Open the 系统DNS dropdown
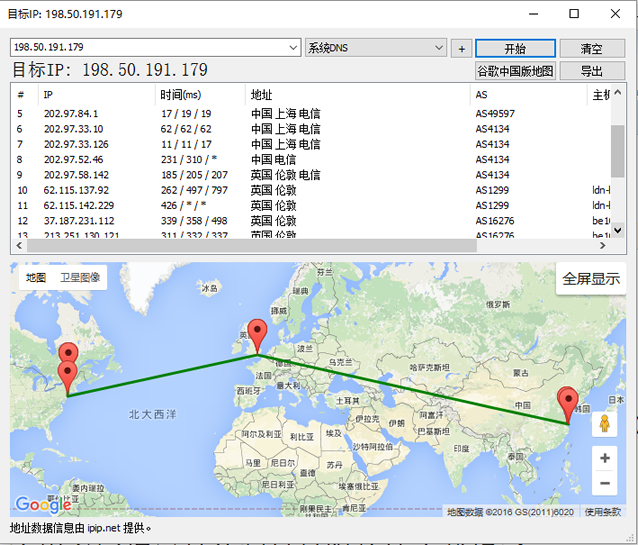The width and height of the screenshot is (638, 545). (x=439, y=48)
